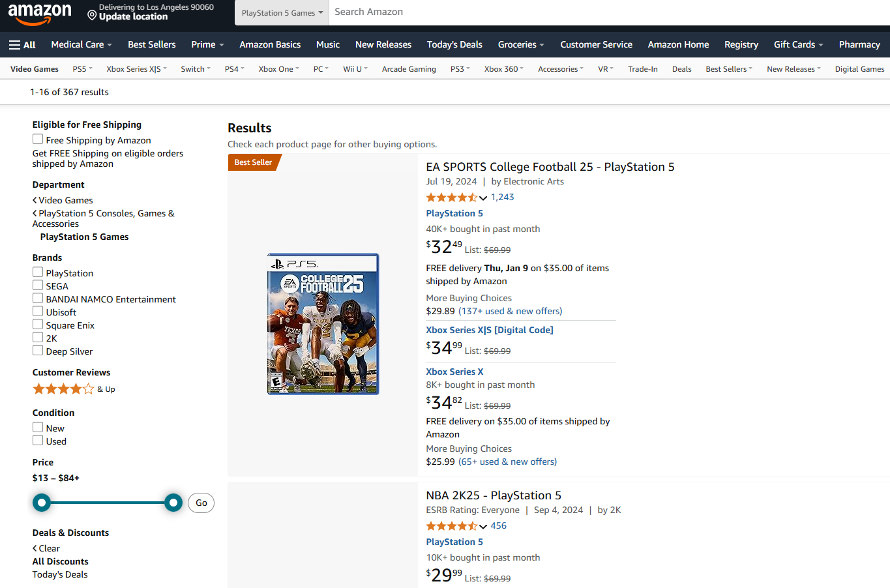Open the PlayStation 5 Games search category dropdown

(282, 13)
